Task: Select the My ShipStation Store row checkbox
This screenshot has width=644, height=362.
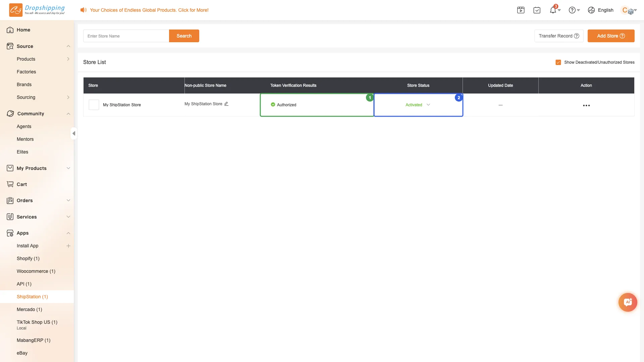Action: (x=94, y=105)
